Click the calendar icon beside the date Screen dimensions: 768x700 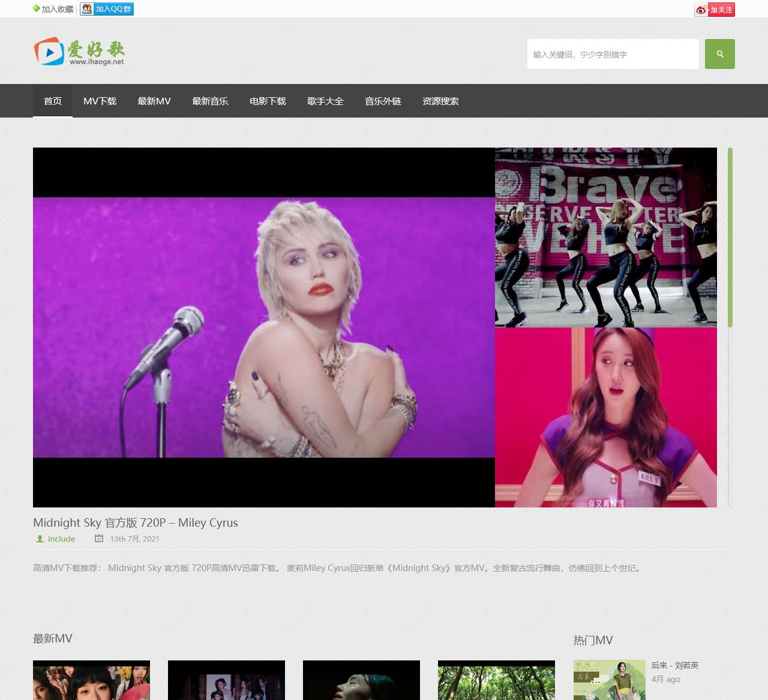[x=99, y=539]
